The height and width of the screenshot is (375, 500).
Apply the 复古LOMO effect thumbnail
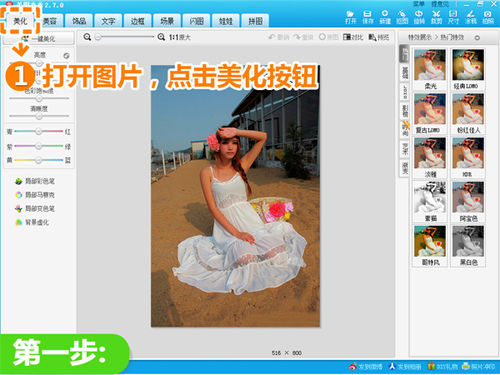coord(430,109)
